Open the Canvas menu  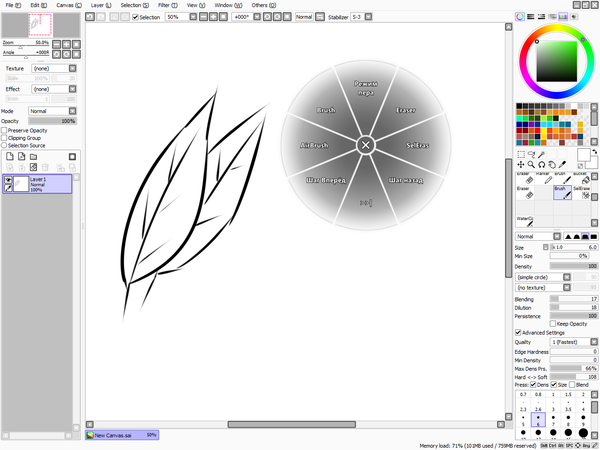coord(66,5)
